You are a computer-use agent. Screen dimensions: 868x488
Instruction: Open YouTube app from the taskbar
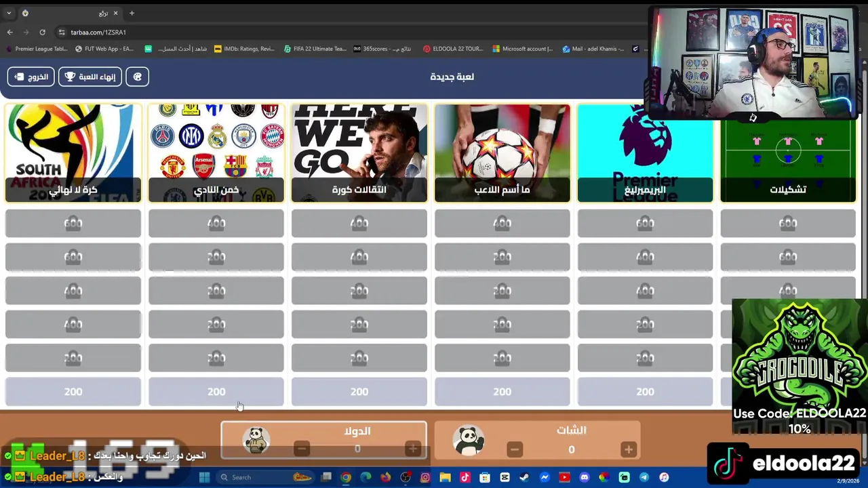tap(564, 477)
